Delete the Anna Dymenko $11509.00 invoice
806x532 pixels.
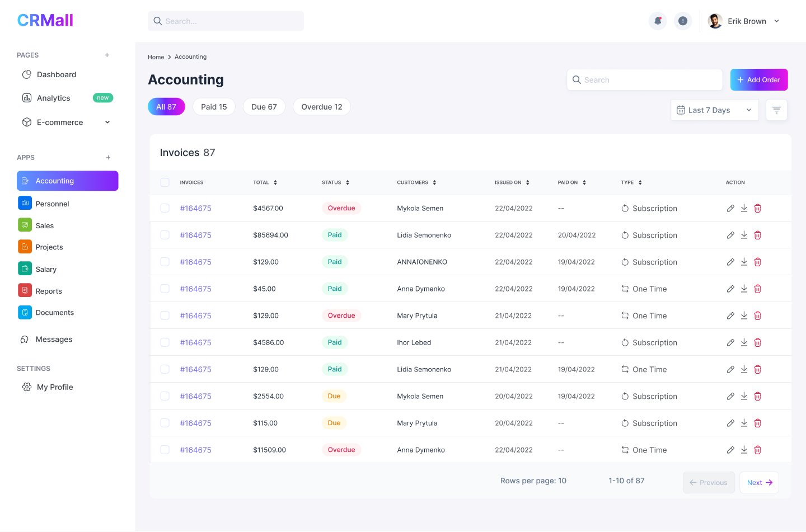point(757,450)
